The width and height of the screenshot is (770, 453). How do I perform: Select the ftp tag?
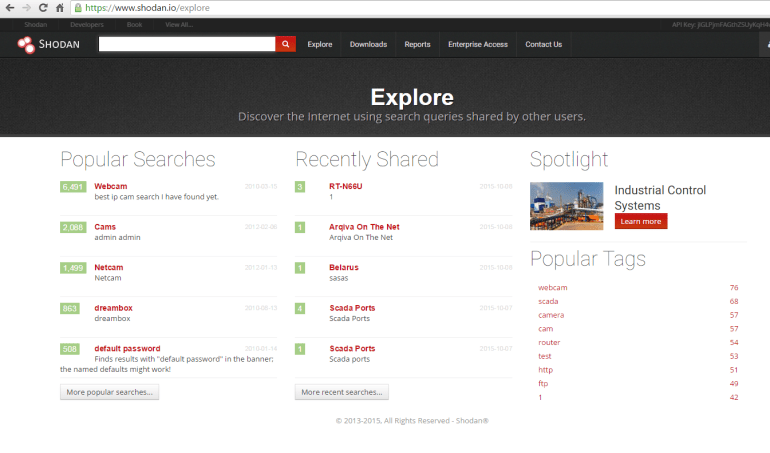tap(543, 384)
